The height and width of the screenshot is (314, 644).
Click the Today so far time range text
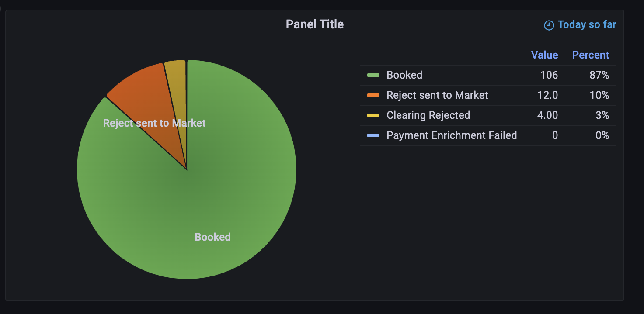point(587,24)
